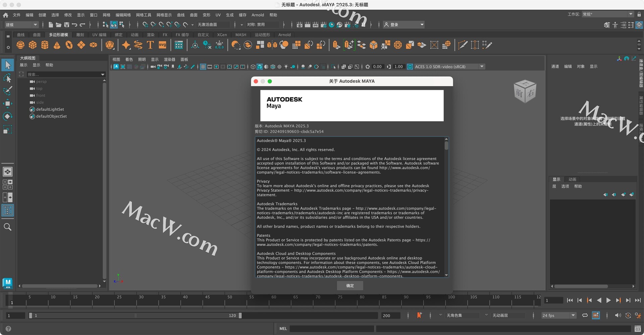Click the save scene icon
The height and width of the screenshot is (335, 644).
pyautogui.click(x=66, y=25)
